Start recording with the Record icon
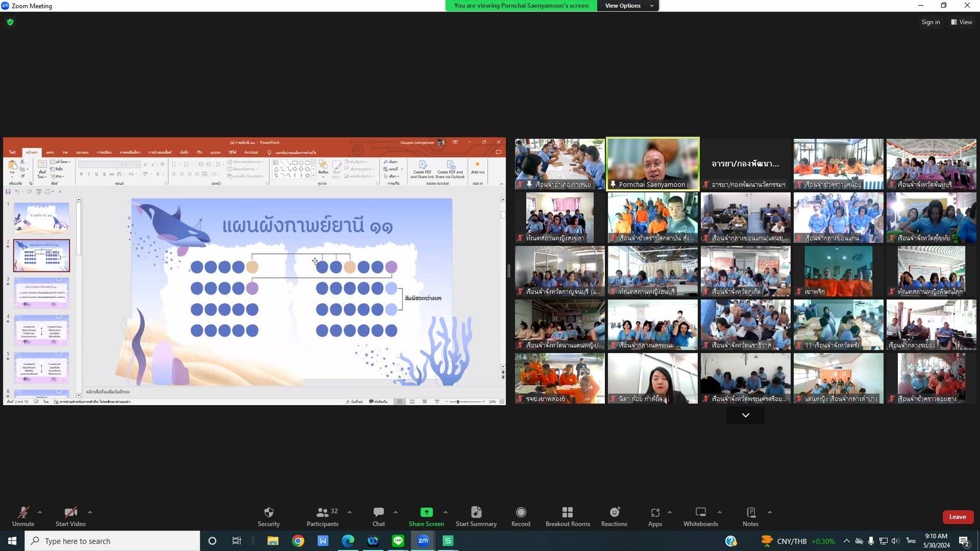Viewport: 980px width, 551px height. (x=520, y=513)
